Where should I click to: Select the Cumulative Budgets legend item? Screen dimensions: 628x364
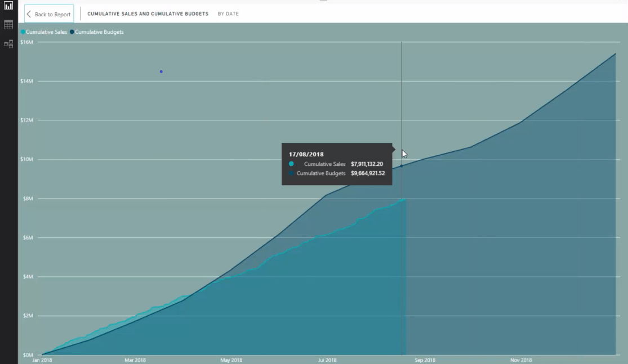point(96,32)
